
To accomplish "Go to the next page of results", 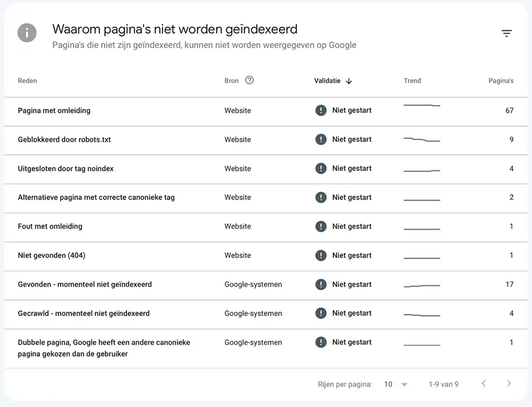I will [x=509, y=384].
